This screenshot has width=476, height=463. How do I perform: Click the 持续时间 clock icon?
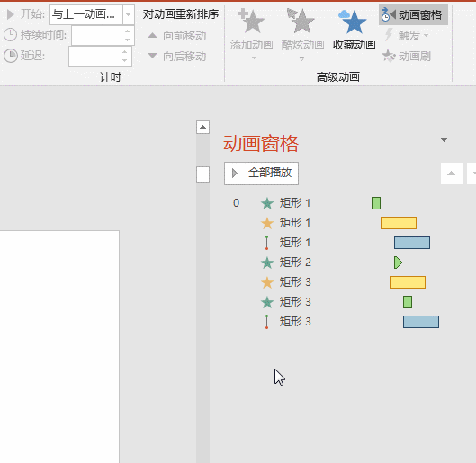click(x=10, y=35)
